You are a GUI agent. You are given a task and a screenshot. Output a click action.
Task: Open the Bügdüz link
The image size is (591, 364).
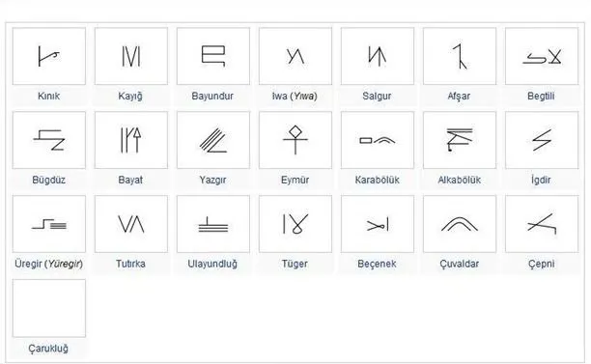pos(48,180)
